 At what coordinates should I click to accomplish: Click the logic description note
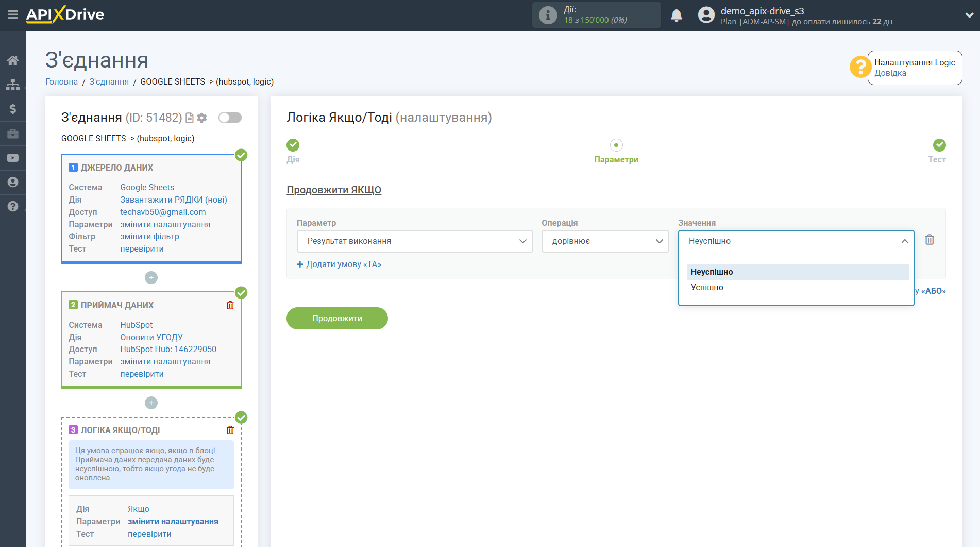151,465
